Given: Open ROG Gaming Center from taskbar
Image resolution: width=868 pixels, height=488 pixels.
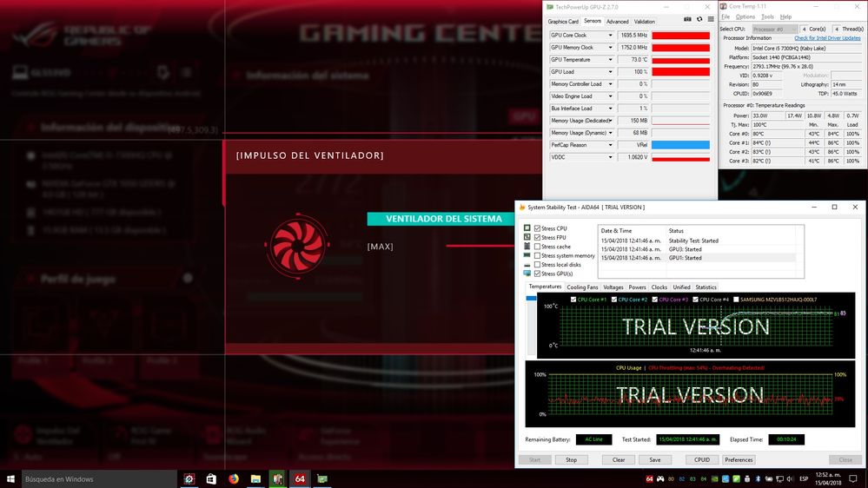Looking at the screenshot, I should (x=189, y=479).
